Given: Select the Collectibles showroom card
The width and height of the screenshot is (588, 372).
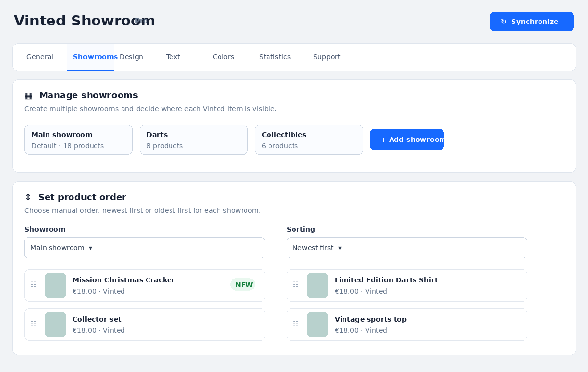Looking at the screenshot, I should click(309, 139).
